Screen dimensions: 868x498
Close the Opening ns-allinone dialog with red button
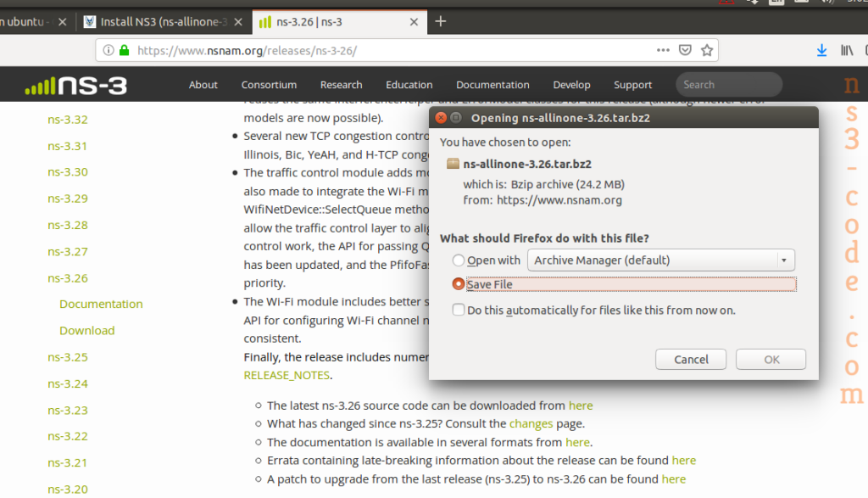tap(441, 117)
